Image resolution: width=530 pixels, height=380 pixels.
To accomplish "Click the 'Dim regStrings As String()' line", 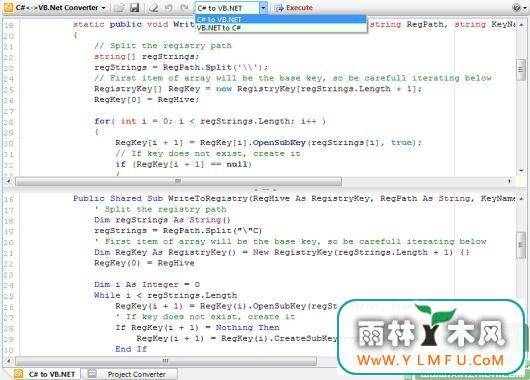I will tap(162, 220).
